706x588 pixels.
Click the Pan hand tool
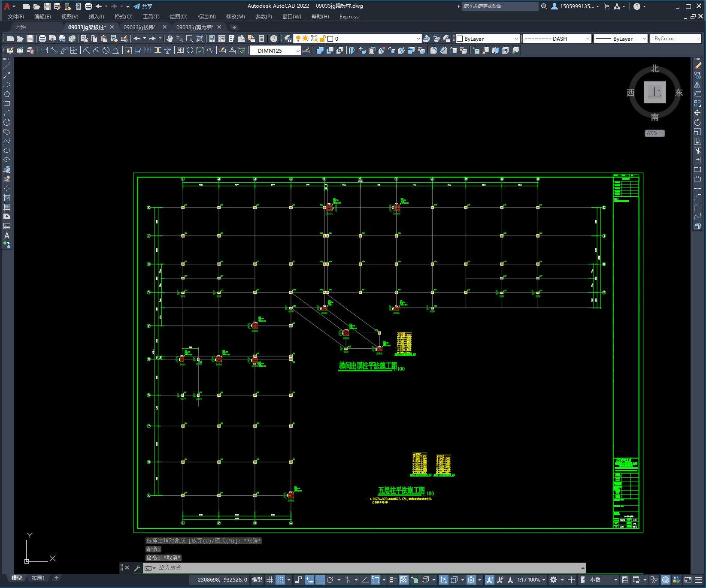click(x=170, y=39)
